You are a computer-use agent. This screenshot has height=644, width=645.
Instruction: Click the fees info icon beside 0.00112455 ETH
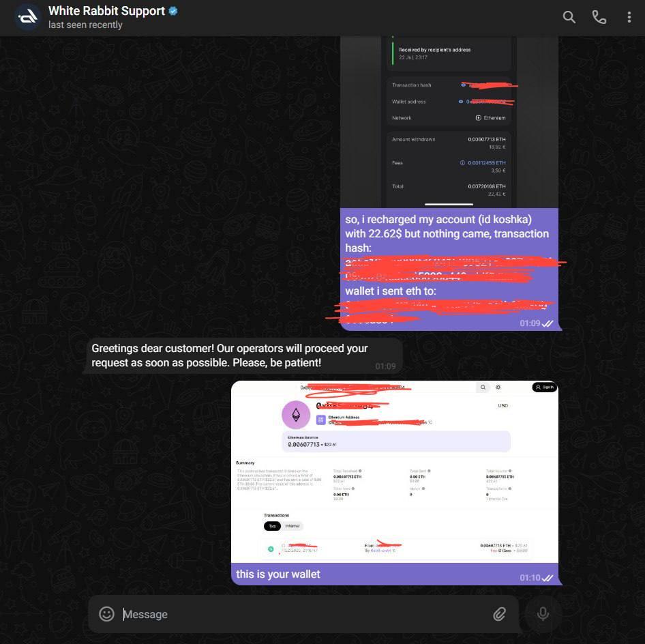(463, 163)
